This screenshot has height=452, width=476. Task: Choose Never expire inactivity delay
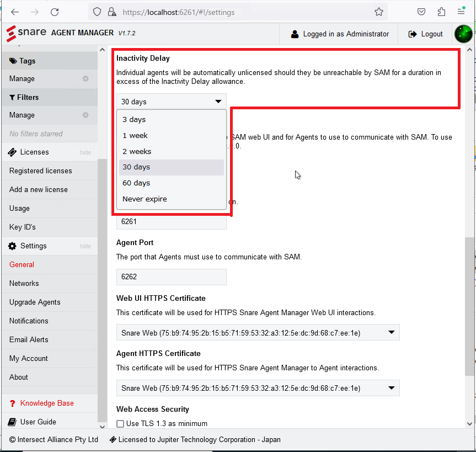(x=171, y=199)
